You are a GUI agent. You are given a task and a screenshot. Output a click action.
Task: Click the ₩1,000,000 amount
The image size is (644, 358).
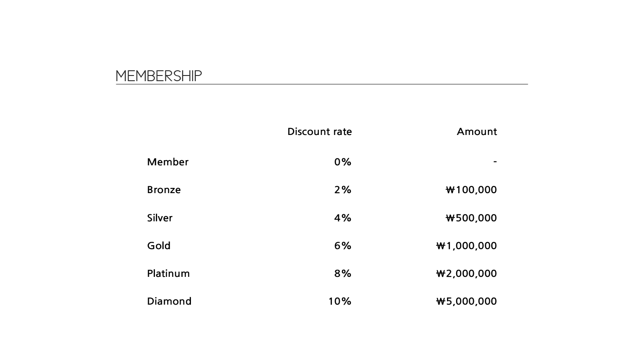[467, 246]
